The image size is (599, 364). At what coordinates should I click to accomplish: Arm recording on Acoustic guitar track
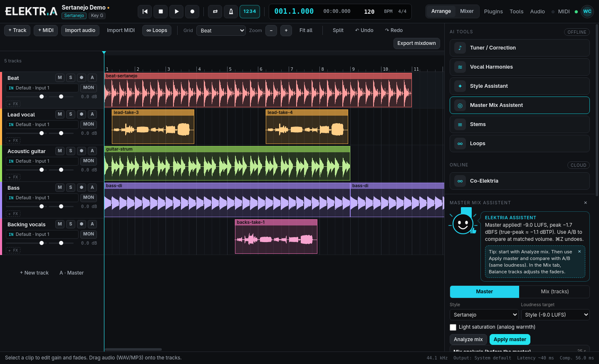coord(82,151)
